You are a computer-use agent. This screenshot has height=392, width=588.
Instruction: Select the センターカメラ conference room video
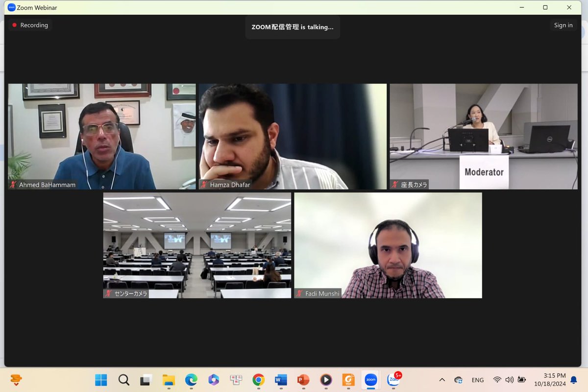197,245
